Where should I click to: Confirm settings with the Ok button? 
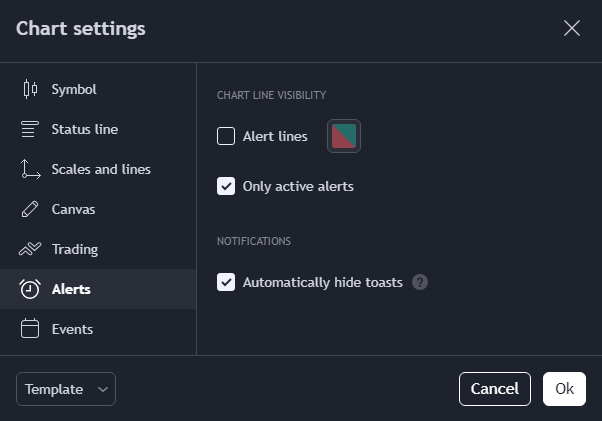pos(564,389)
